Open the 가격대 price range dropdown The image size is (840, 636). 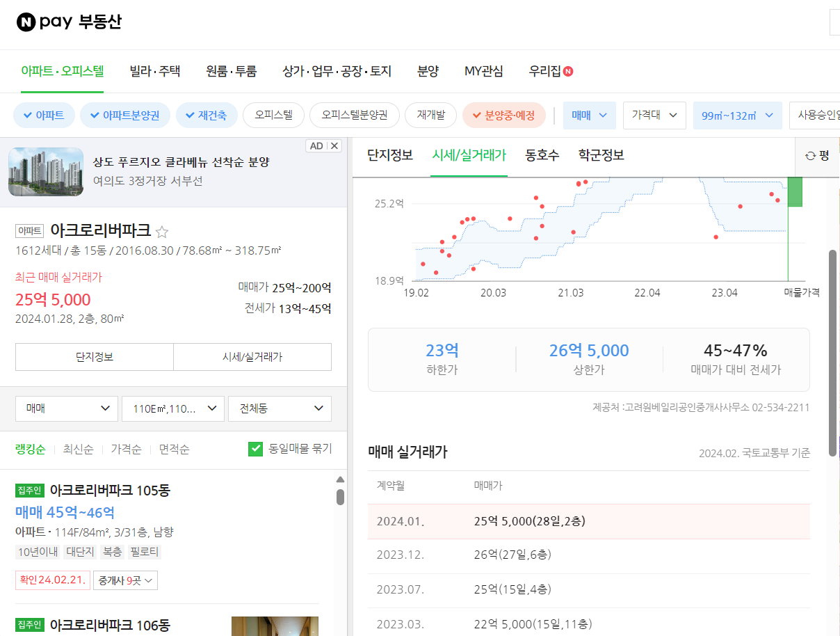[654, 115]
